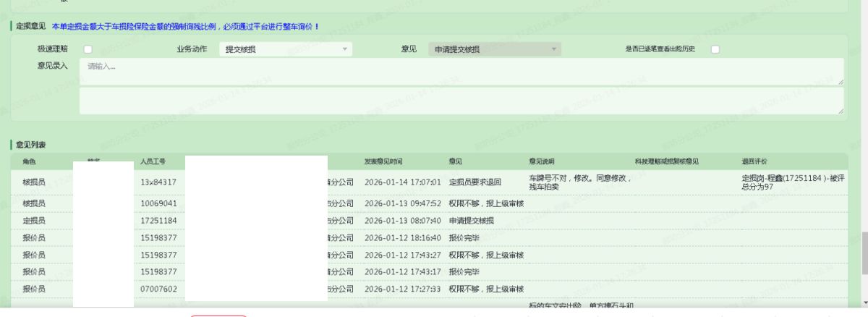
Task: Click employee number 10069041 in the list
Action: tap(158, 203)
